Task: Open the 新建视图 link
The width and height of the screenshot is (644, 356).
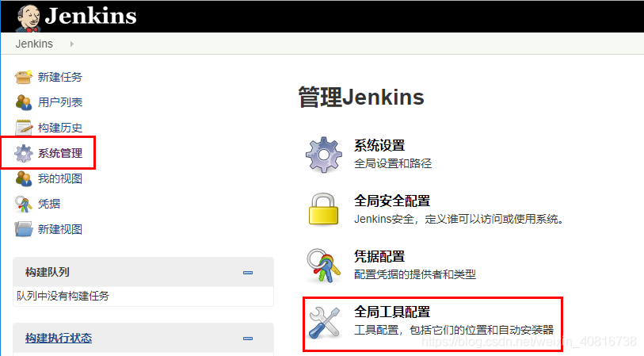Action: coord(60,229)
